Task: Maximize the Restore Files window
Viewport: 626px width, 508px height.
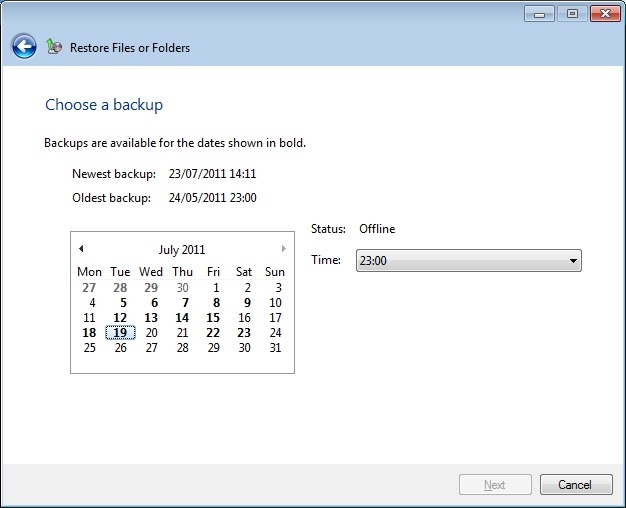Action: click(573, 13)
